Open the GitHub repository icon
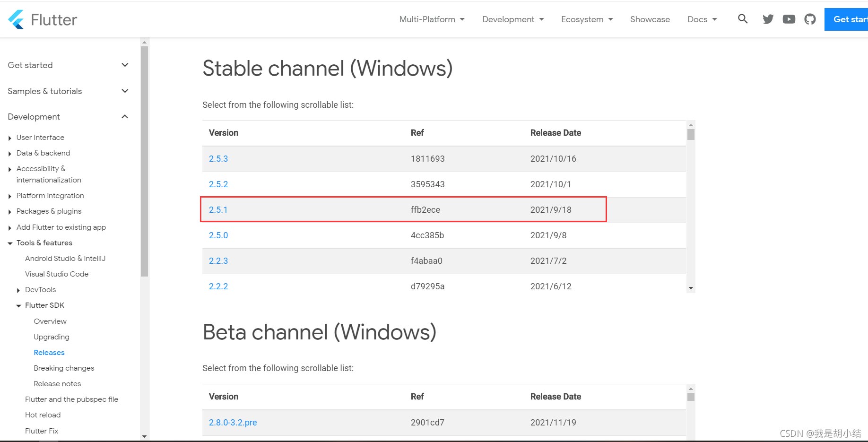Viewport: 868px width, 442px height. 810,19
